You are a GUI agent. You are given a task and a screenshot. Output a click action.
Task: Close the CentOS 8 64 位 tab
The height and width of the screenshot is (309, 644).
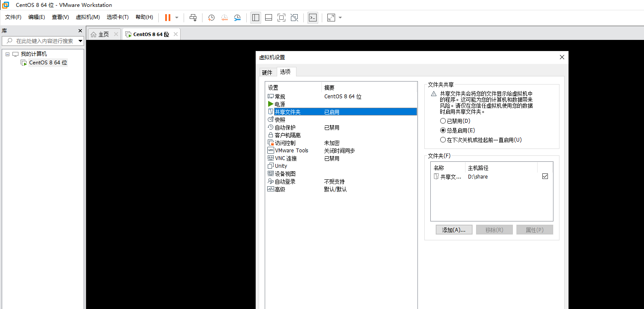point(175,34)
